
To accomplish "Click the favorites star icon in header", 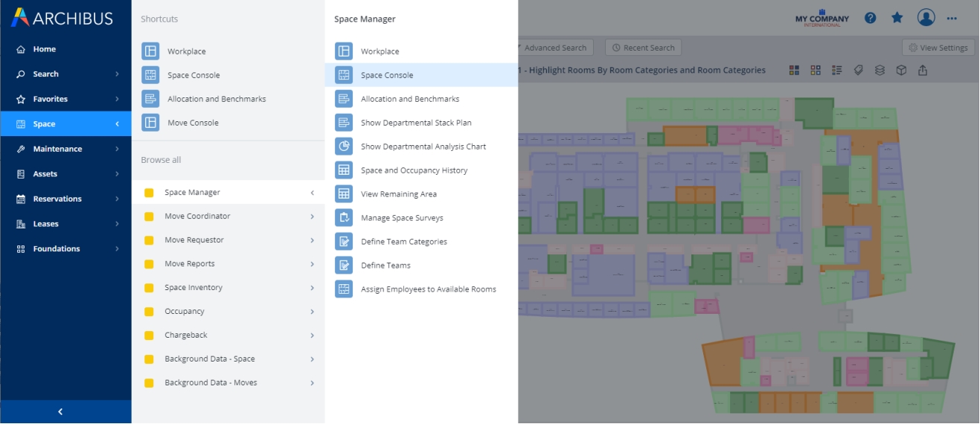I will [x=897, y=18].
